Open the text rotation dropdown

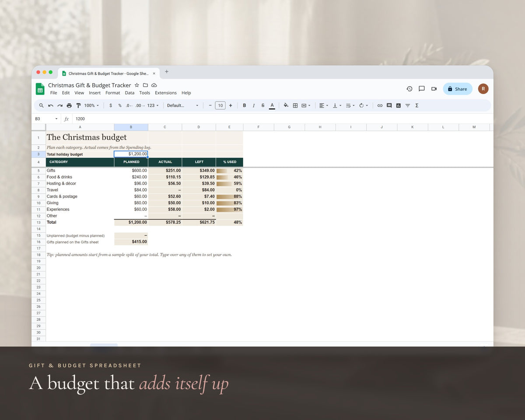(x=363, y=105)
